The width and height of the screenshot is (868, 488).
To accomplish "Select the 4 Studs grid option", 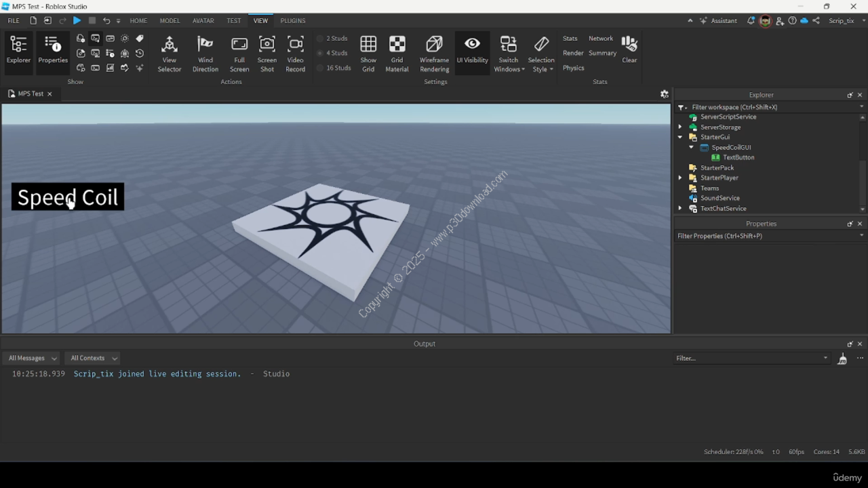I will click(333, 53).
